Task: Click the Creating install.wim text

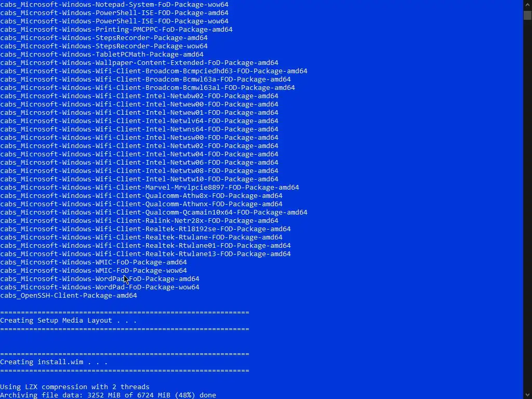Action: pos(54,362)
